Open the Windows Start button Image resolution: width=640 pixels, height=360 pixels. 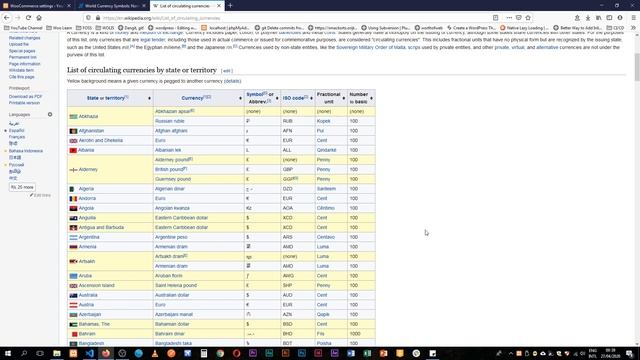coord(8,353)
